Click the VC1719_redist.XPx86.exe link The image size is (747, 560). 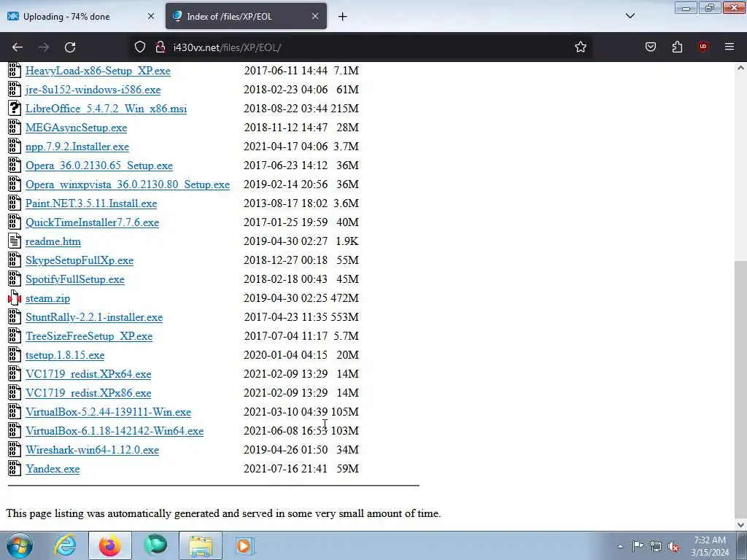pyautogui.click(x=88, y=393)
